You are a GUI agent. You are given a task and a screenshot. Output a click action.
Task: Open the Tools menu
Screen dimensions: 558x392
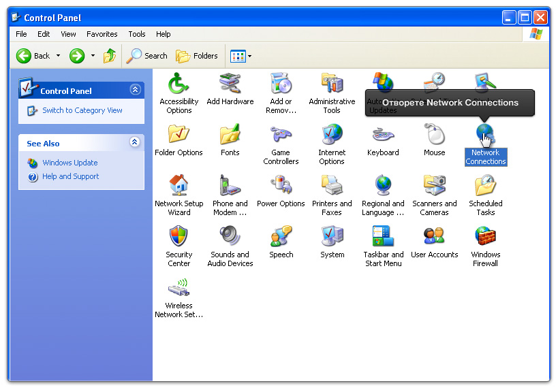click(137, 34)
